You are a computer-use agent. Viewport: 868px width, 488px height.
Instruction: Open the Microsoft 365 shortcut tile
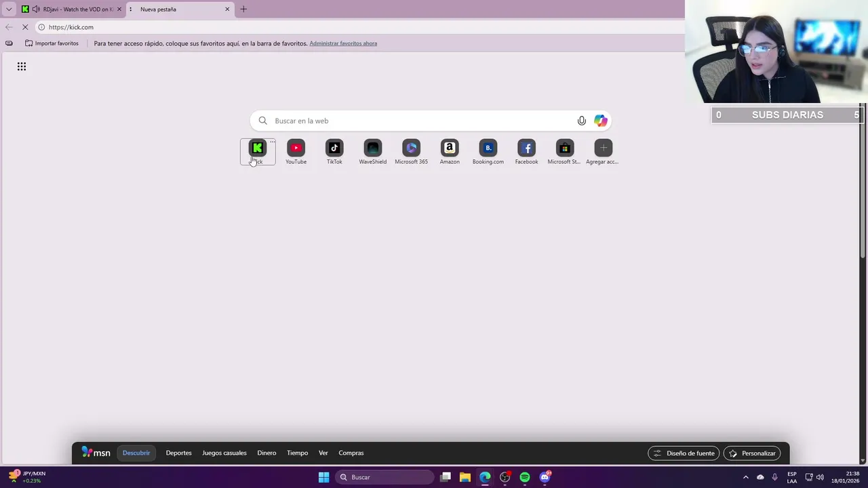pyautogui.click(x=411, y=152)
